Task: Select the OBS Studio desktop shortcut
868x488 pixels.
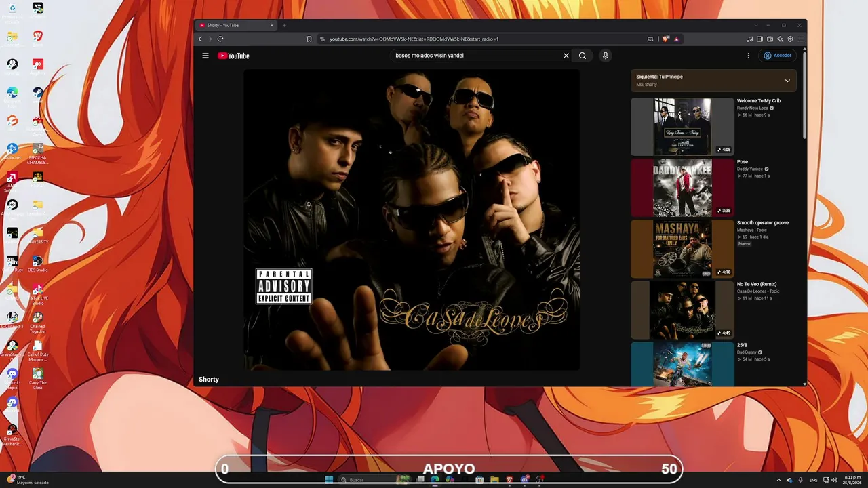Action: (x=38, y=264)
